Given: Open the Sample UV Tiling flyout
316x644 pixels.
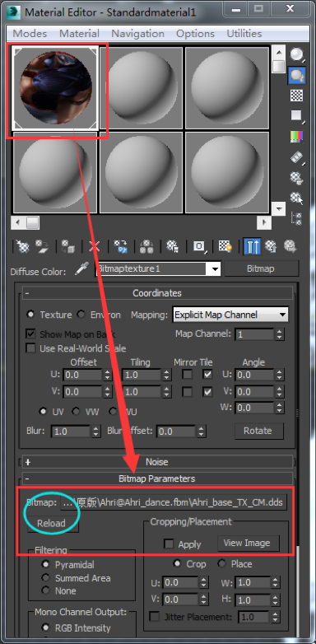Looking at the screenshot, I should 297,116.
